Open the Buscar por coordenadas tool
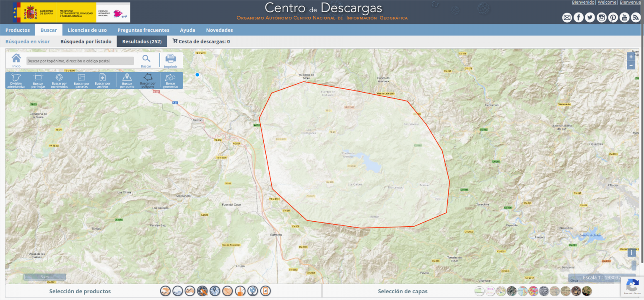Screen dimensions: 644x300 click(59, 80)
